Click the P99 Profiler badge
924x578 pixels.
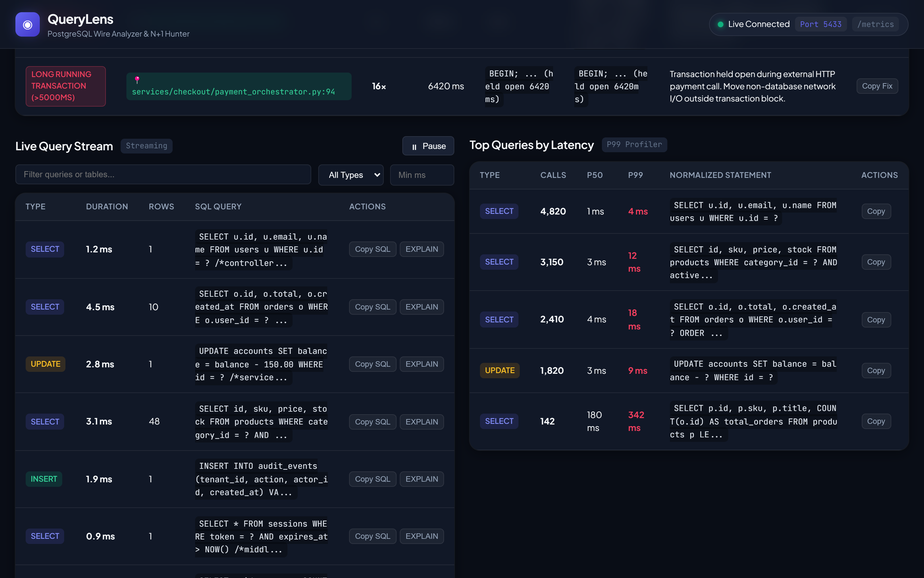634,145
